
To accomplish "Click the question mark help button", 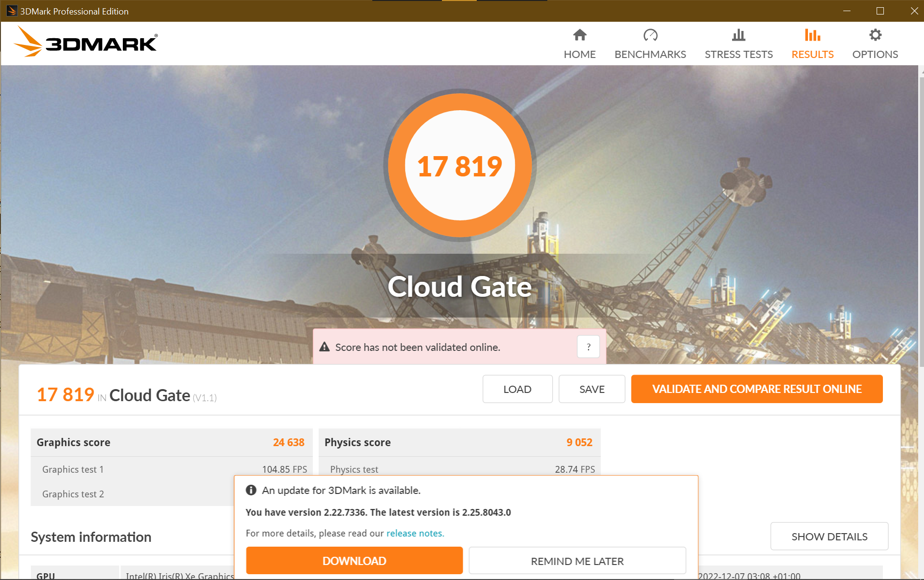I will tap(588, 347).
